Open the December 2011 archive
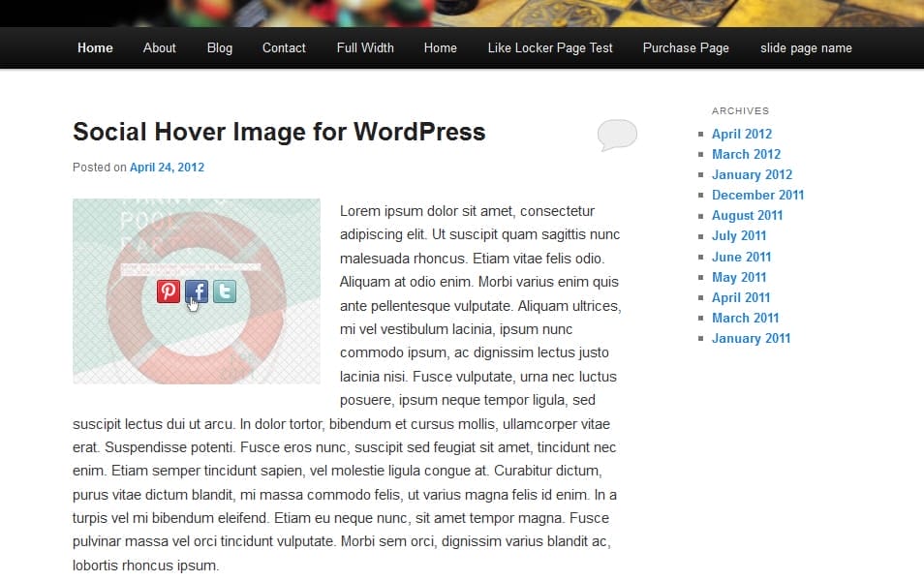This screenshot has width=924, height=581. [x=757, y=195]
